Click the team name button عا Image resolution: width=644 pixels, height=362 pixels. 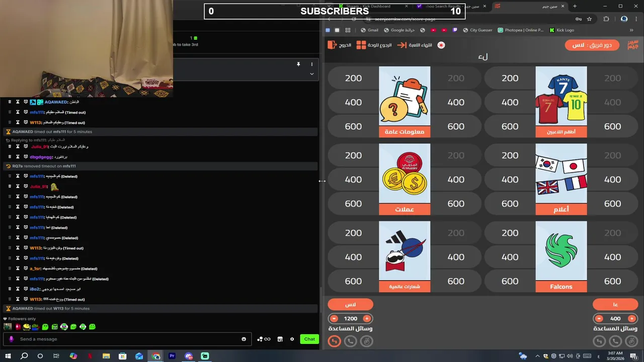pos(615,304)
